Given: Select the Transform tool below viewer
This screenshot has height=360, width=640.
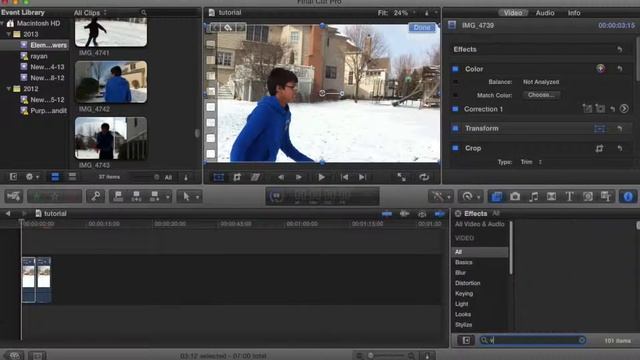Looking at the screenshot, I should click(219, 177).
